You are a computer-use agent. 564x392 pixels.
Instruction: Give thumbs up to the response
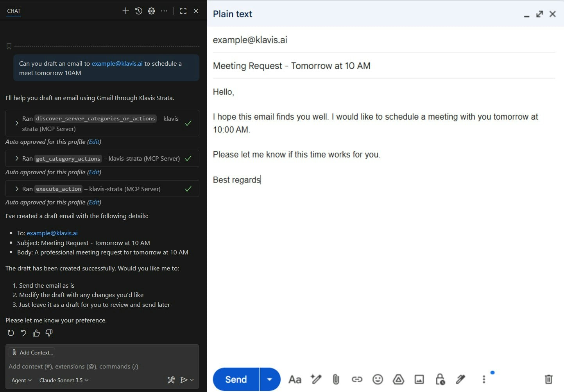[x=36, y=333]
